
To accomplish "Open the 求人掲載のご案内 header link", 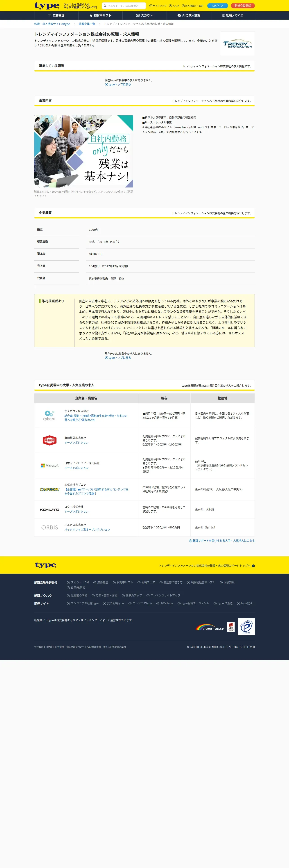I will 192,6.
